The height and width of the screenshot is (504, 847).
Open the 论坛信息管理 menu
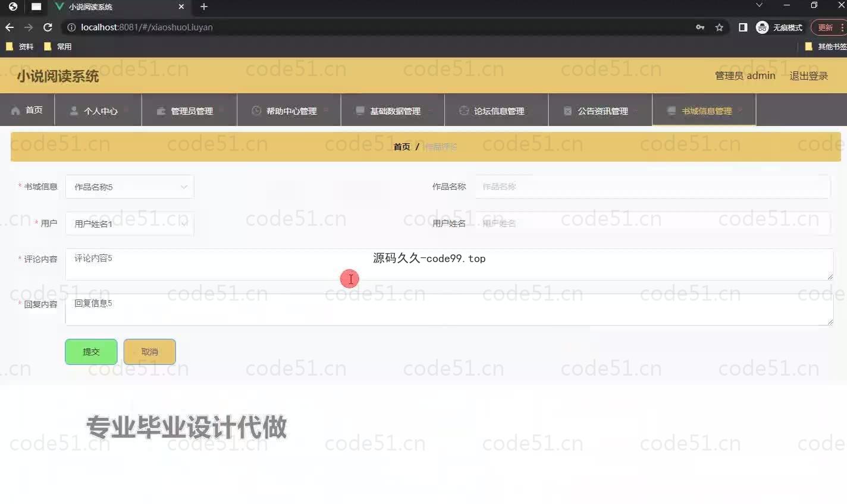[496, 111]
